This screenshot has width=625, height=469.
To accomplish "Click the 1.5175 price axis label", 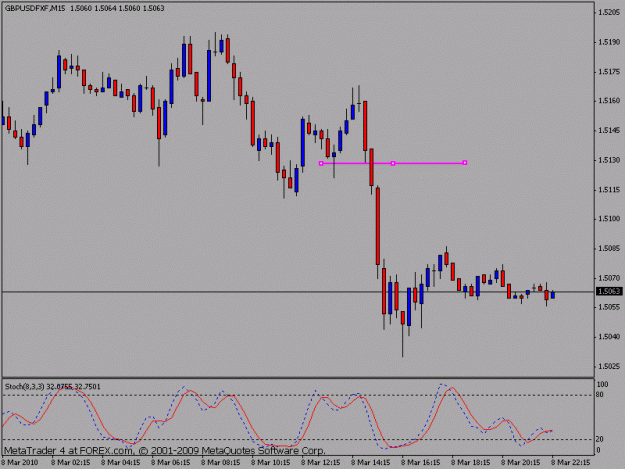I will click(609, 72).
